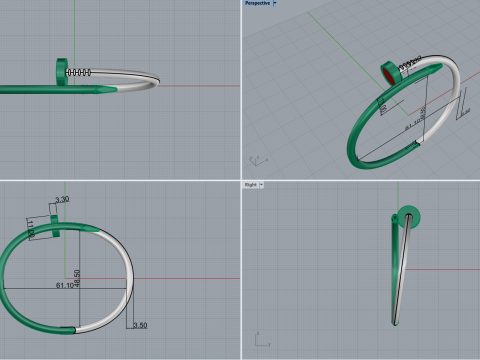
Task: Select the red nail head face in Perspective
Action: [x=389, y=76]
